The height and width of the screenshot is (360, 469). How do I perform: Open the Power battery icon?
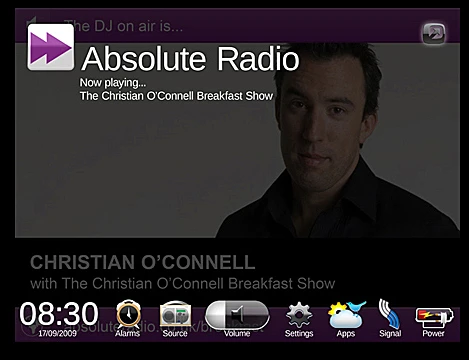434,318
